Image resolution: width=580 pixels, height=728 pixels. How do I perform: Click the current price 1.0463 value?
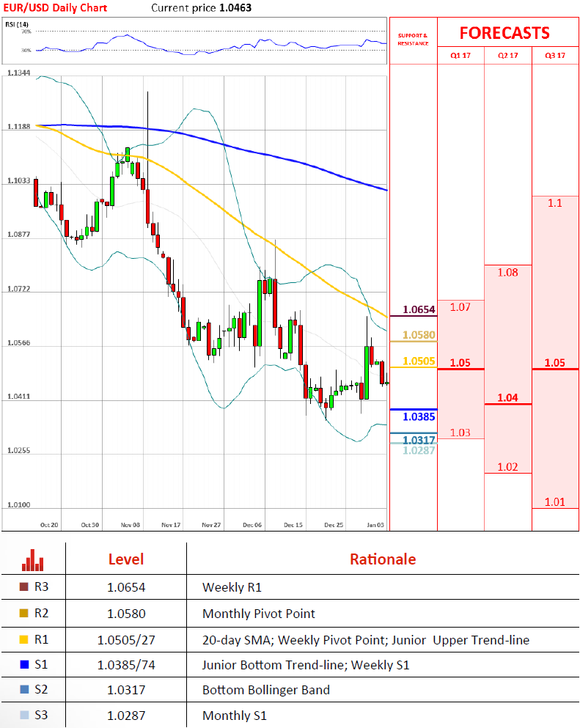click(235, 8)
